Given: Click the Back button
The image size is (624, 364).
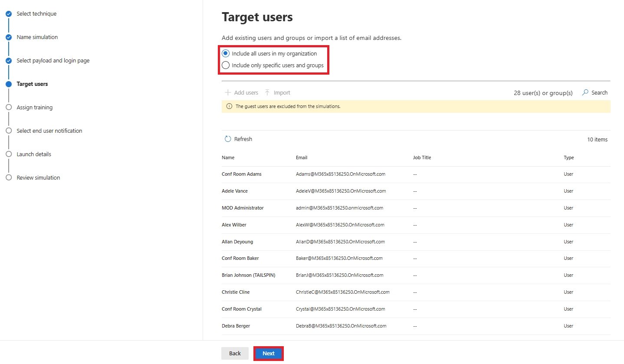Looking at the screenshot, I should 235,353.
